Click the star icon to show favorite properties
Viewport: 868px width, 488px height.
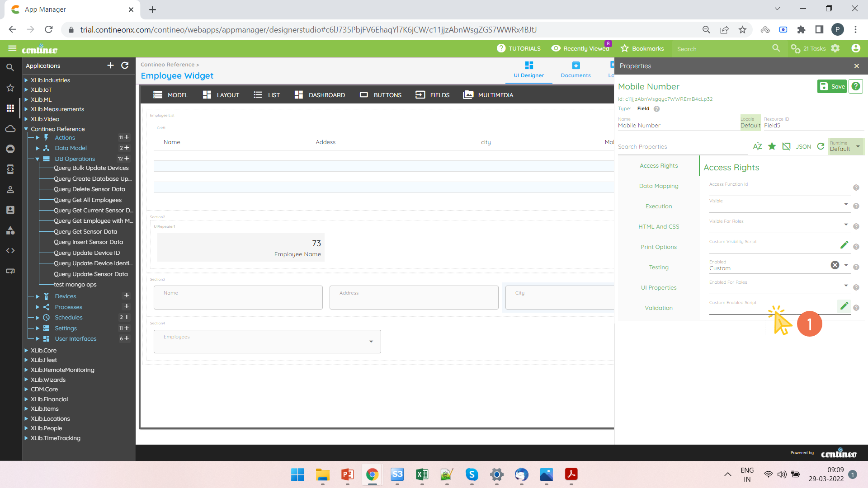(x=772, y=146)
